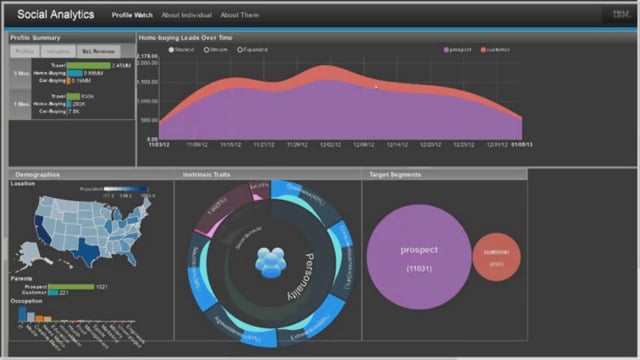Image resolution: width=640 pixels, height=360 pixels.
Task: Click the red customer band in the leads chart
Action: pyautogui.click(x=327, y=73)
